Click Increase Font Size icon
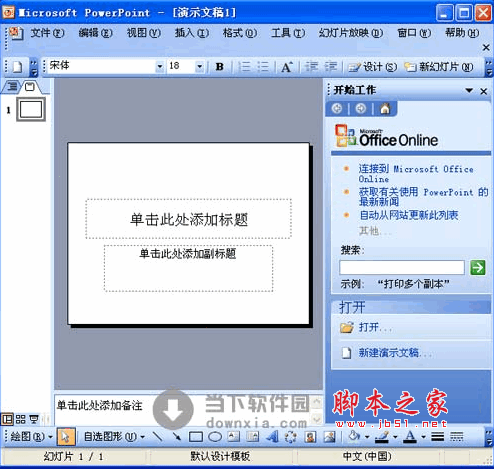The height and width of the screenshot is (470, 494). (287, 67)
